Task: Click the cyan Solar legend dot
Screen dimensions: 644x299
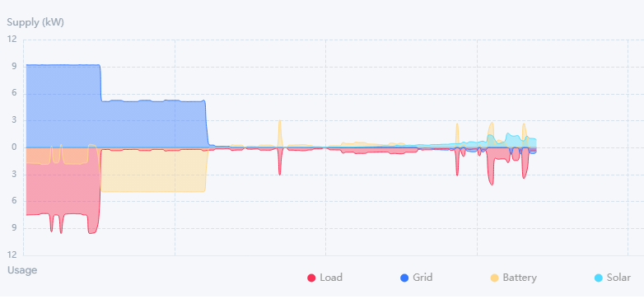Action: tap(599, 278)
